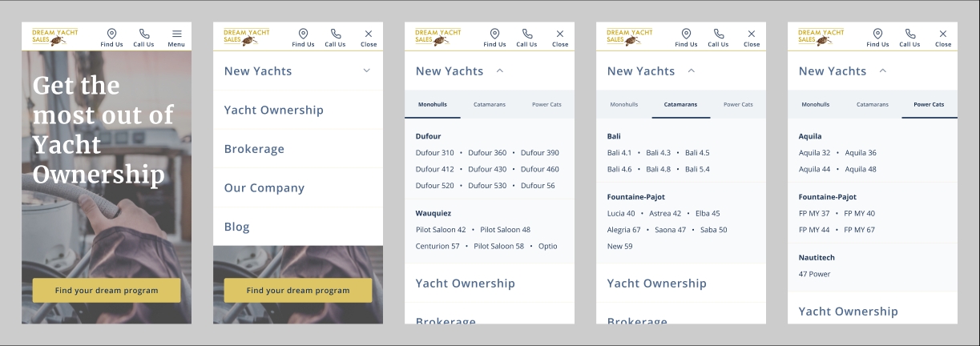Select the Nautitech 47 Power link
The width and height of the screenshot is (980, 346).
pyautogui.click(x=814, y=274)
